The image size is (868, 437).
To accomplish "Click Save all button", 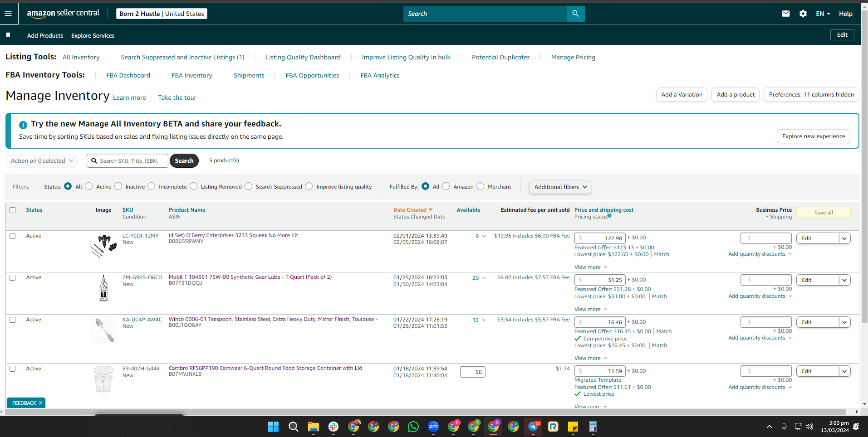I will point(824,213).
